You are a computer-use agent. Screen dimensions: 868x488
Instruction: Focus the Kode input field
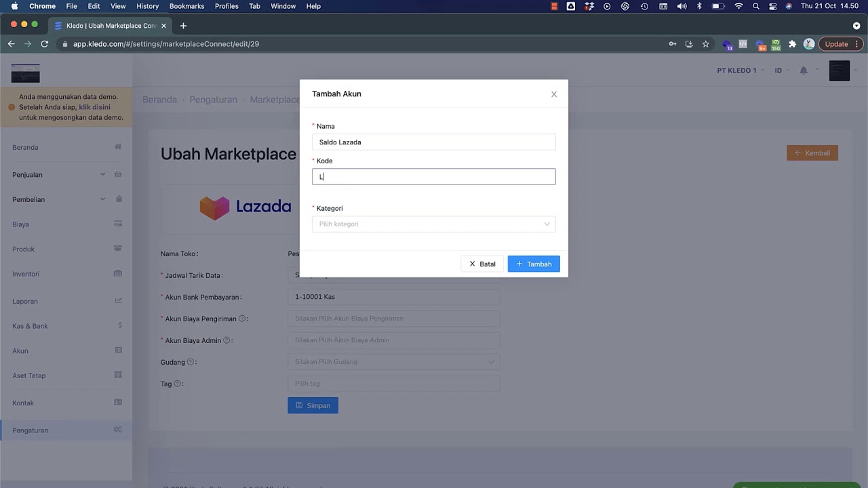tap(433, 176)
